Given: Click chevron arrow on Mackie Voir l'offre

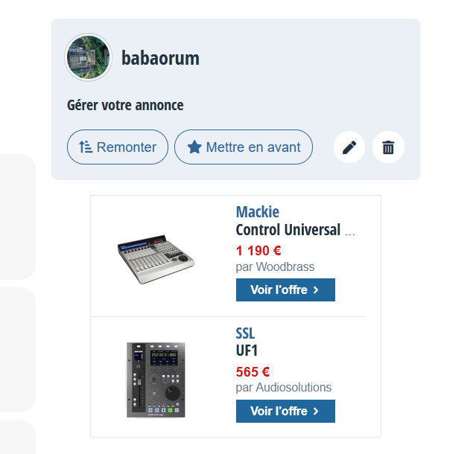Looking at the screenshot, I should click(x=316, y=290).
